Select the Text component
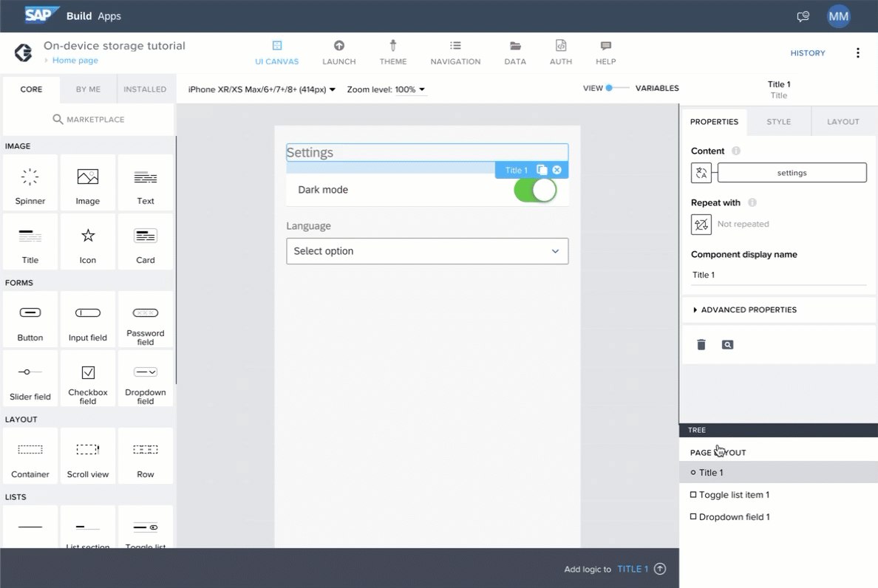 coord(146,183)
